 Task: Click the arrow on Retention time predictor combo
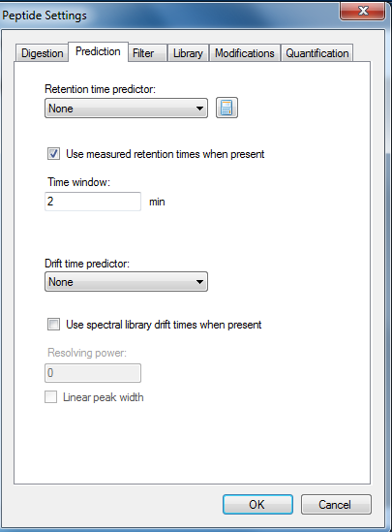click(x=199, y=109)
